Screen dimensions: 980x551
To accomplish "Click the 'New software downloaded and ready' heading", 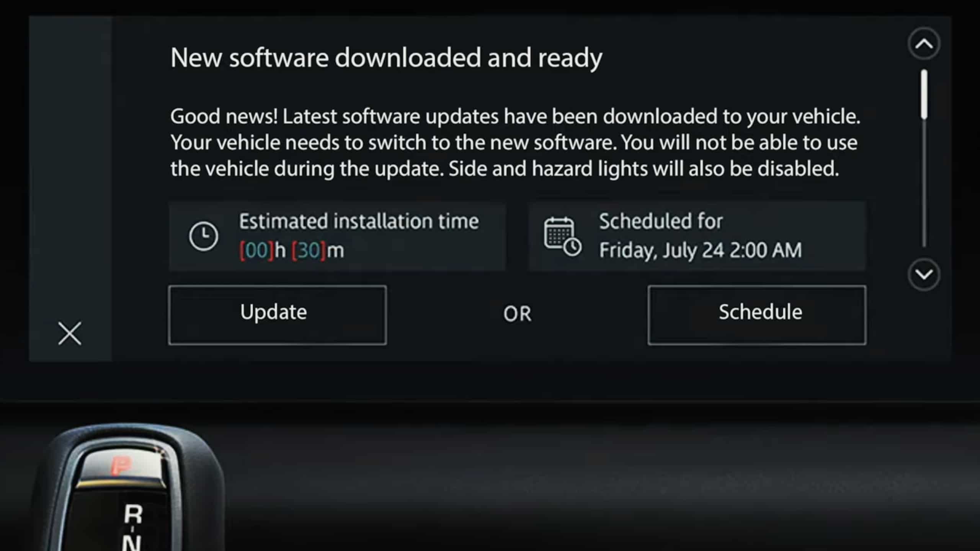I will (386, 58).
